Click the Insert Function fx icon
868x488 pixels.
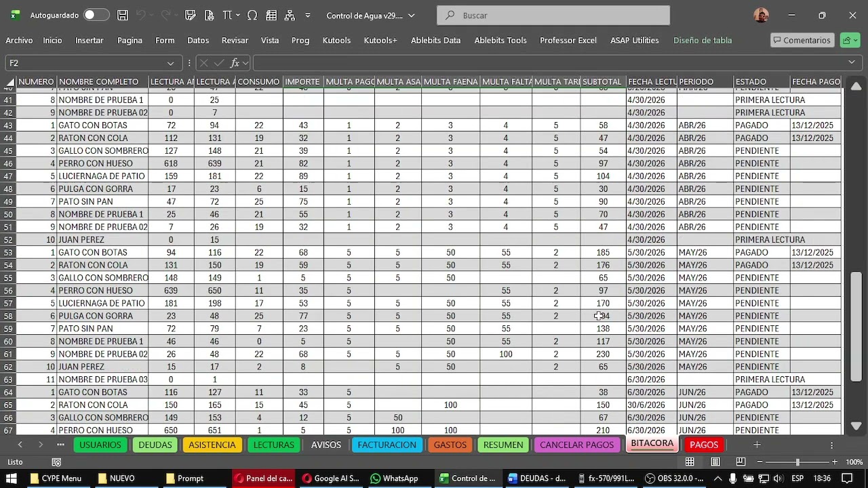(x=235, y=62)
